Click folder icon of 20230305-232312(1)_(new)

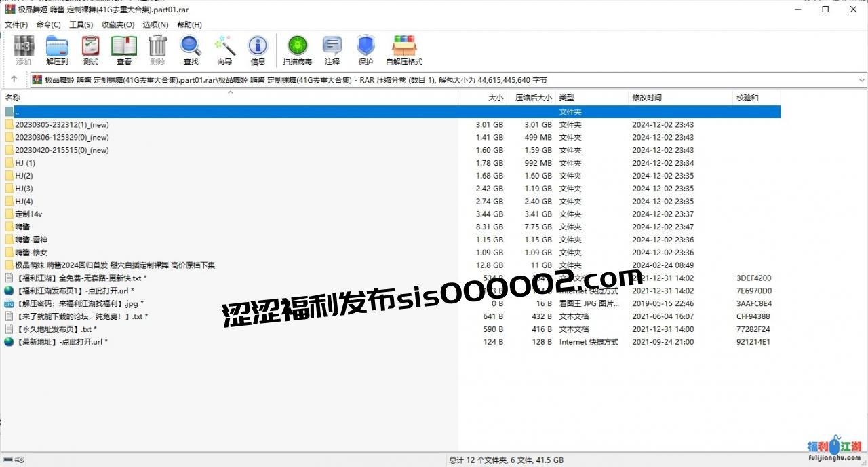(9, 125)
